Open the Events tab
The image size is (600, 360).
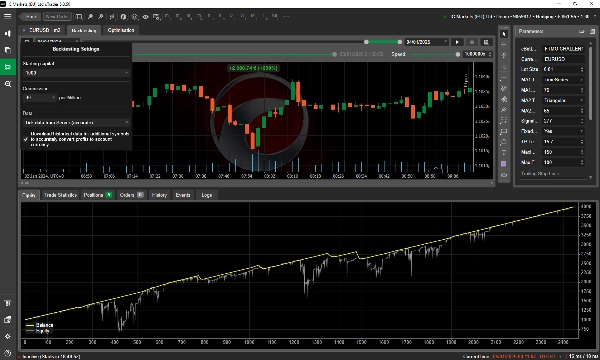click(183, 195)
